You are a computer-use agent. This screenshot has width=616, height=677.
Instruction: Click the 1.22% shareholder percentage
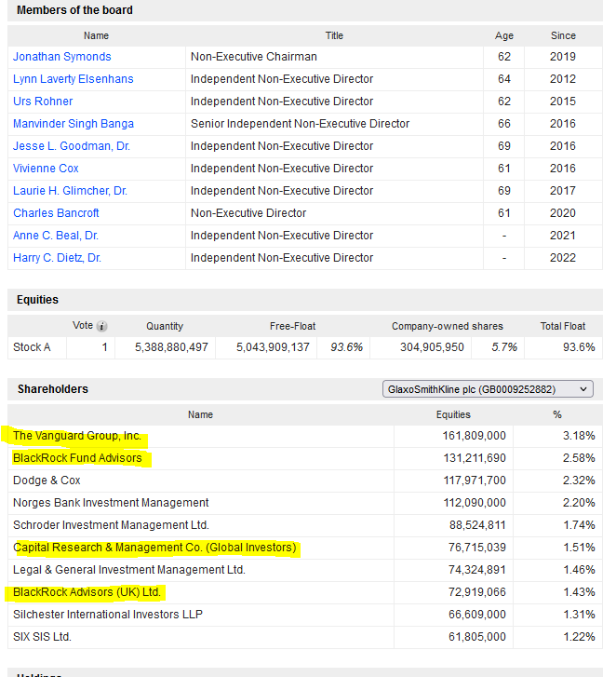coord(580,637)
